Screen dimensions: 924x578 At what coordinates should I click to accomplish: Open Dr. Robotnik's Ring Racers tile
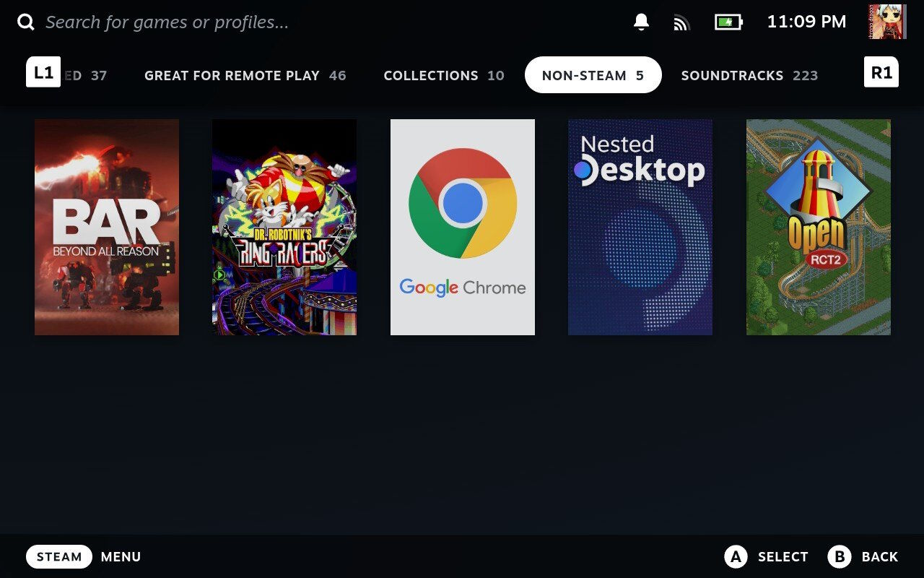click(284, 227)
